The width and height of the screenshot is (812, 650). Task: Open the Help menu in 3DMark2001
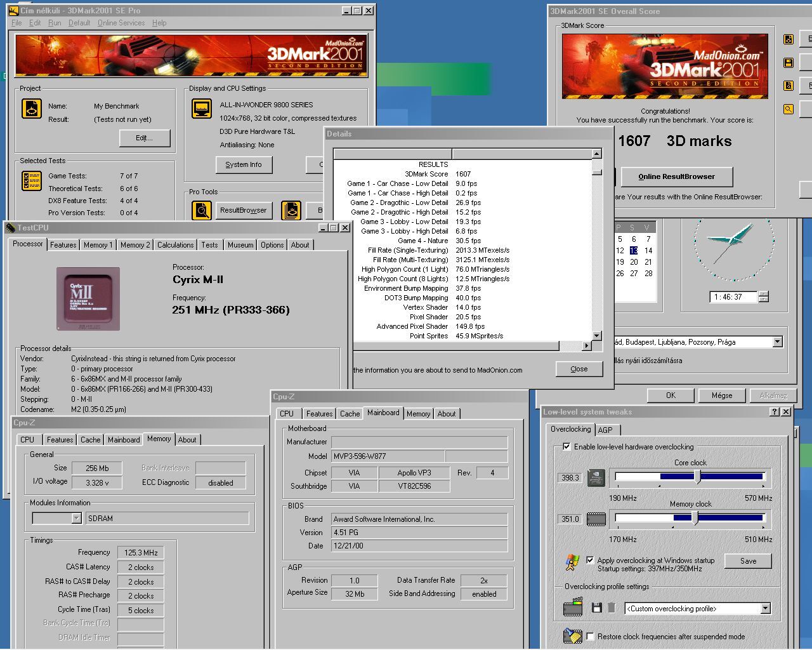(x=159, y=23)
